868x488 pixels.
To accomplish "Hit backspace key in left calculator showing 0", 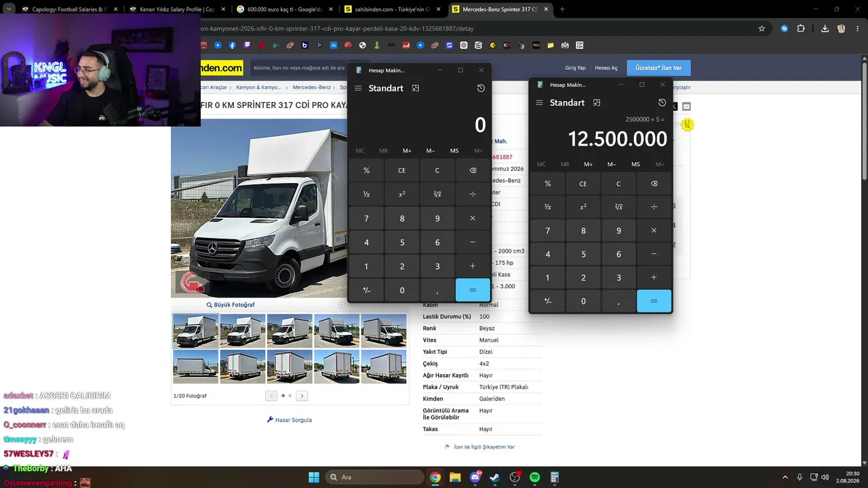I will 473,170.
